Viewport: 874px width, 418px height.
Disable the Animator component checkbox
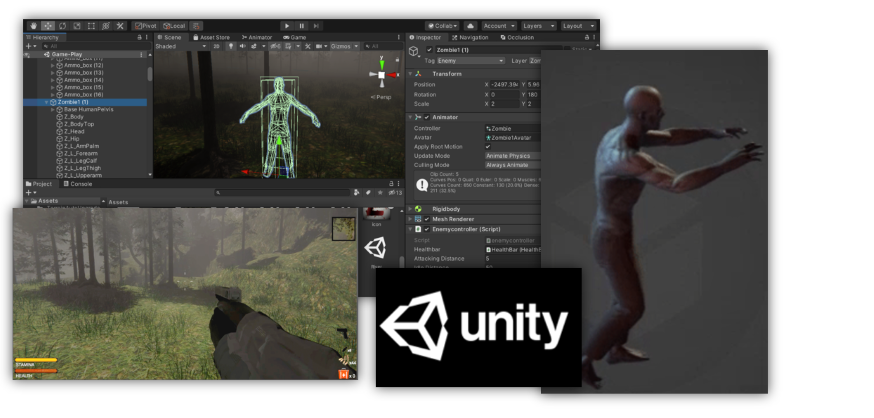427,117
